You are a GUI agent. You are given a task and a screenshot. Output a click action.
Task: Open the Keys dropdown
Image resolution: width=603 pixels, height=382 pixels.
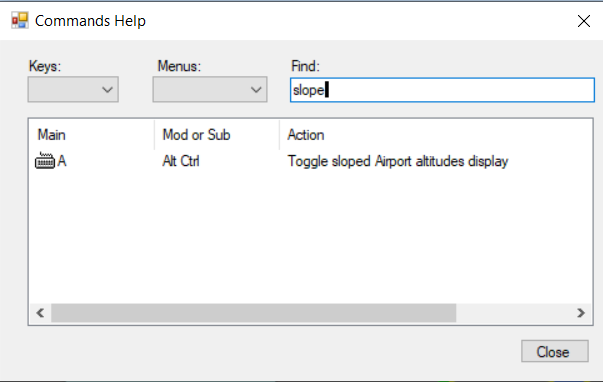(x=73, y=90)
